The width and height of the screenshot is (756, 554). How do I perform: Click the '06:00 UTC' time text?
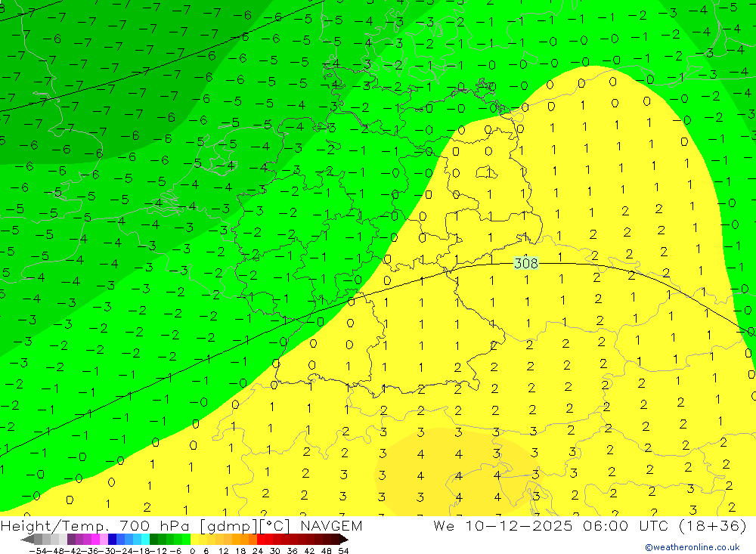click(x=627, y=526)
